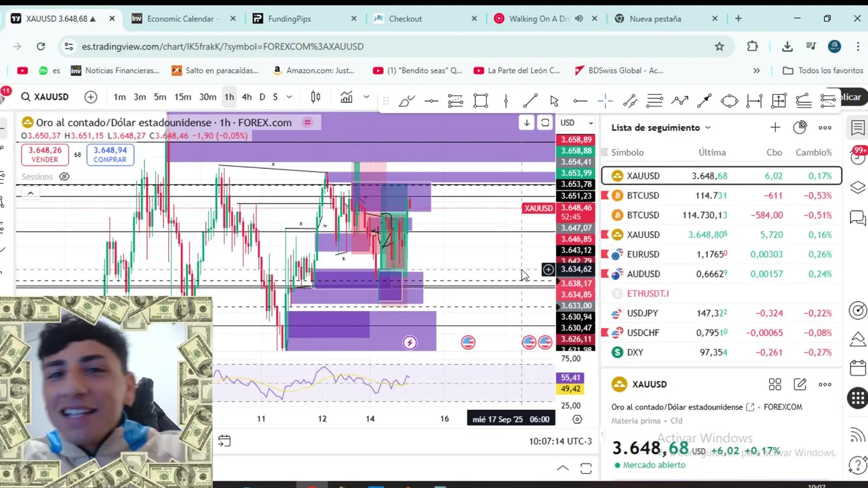Expand the dropdown next to indicators
This screenshot has width=868, height=488.
pyautogui.click(x=366, y=97)
